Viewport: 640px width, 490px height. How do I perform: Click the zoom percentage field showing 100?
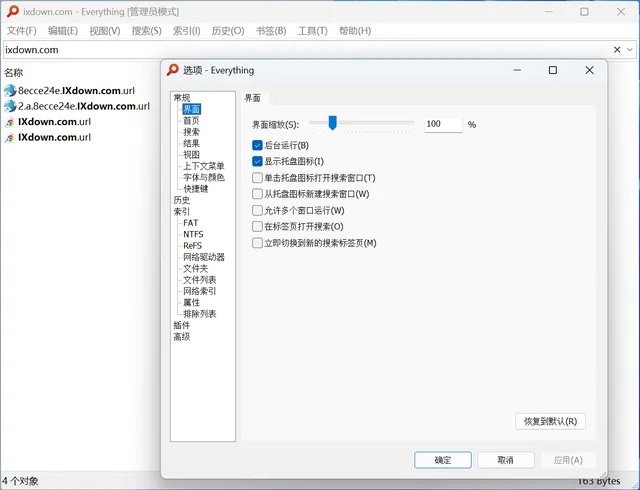pos(443,124)
